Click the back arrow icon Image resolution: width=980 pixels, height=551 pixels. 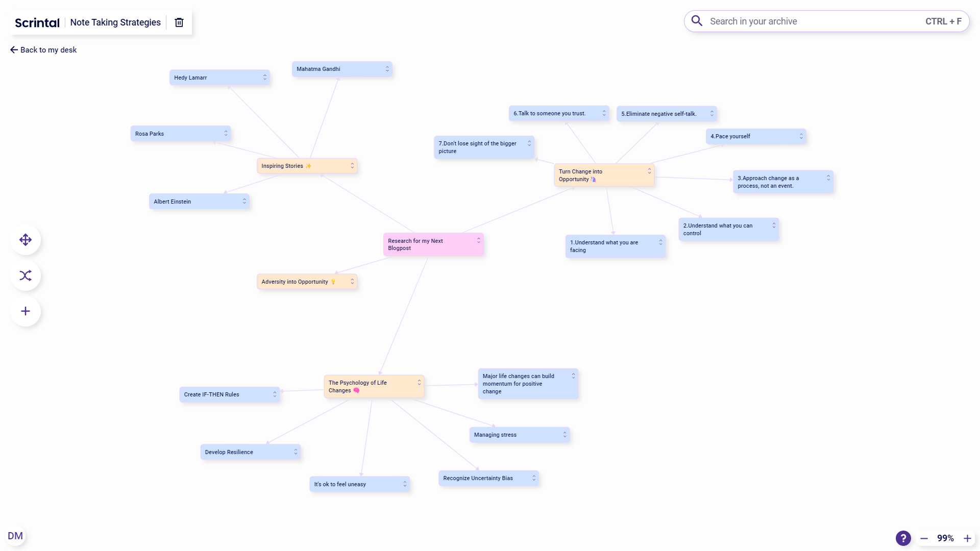coord(14,50)
